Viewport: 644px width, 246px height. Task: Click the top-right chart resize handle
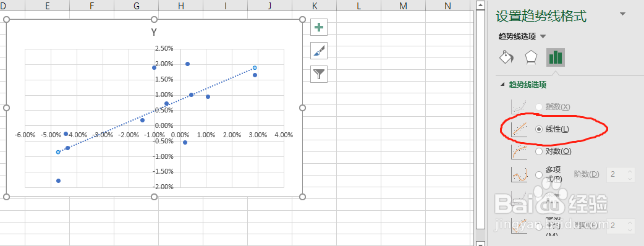[x=302, y=19]
